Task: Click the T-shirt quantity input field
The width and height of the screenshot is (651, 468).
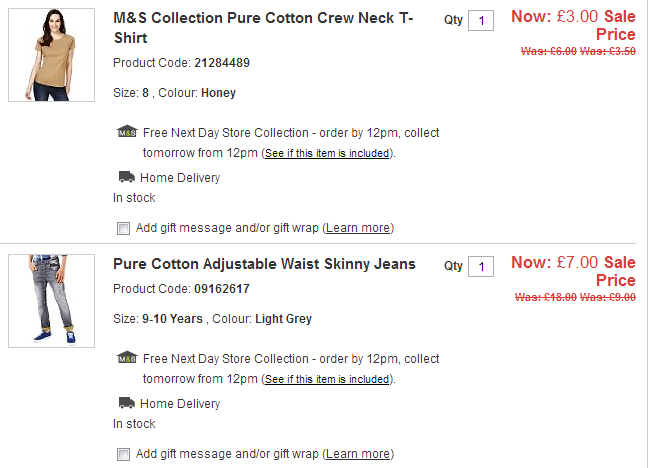Action: click(x=481, y=21)
